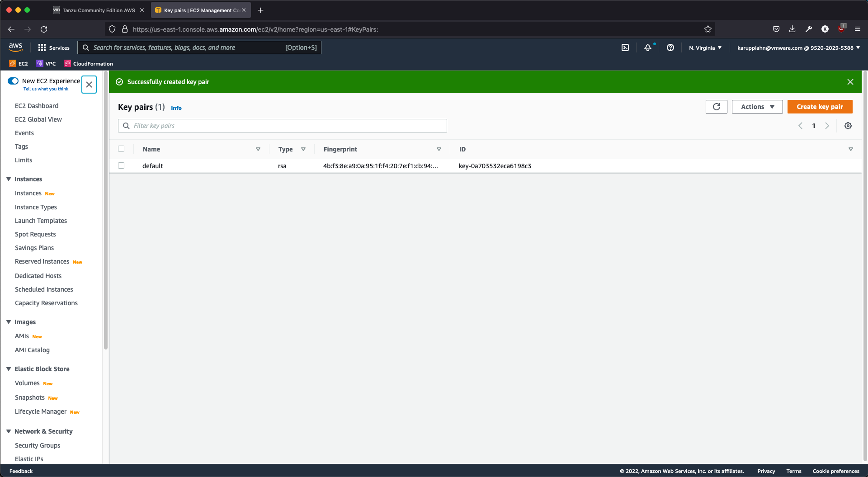The width and height of the screenshot is (868, 477).
Task: Check the box for the default key pair
Action: 121,165
